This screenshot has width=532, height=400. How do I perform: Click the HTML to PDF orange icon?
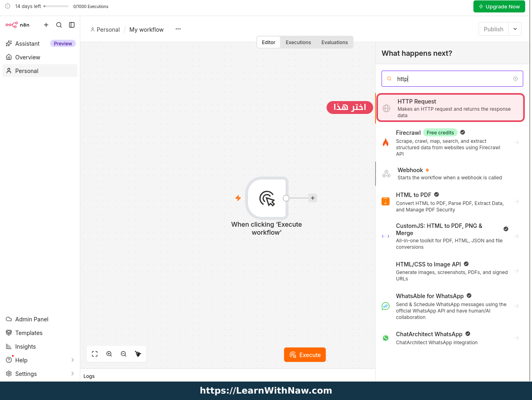(x=386, y=201)
